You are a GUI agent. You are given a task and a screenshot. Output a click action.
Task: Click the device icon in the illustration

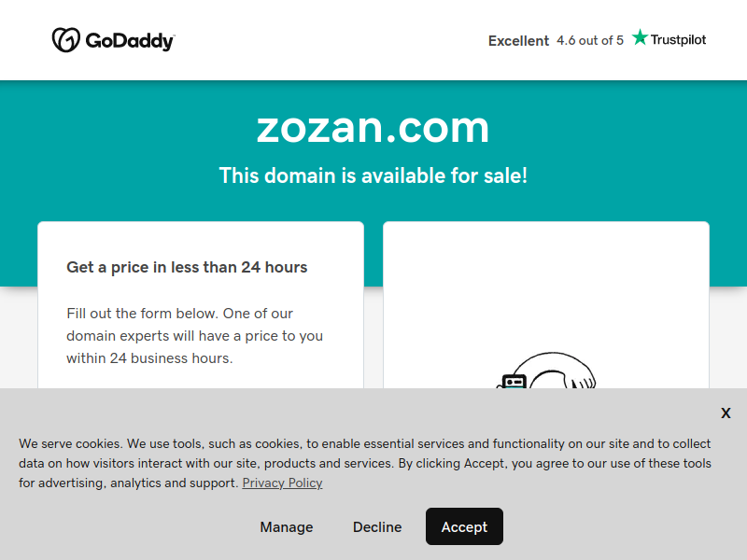click(514, 382)
